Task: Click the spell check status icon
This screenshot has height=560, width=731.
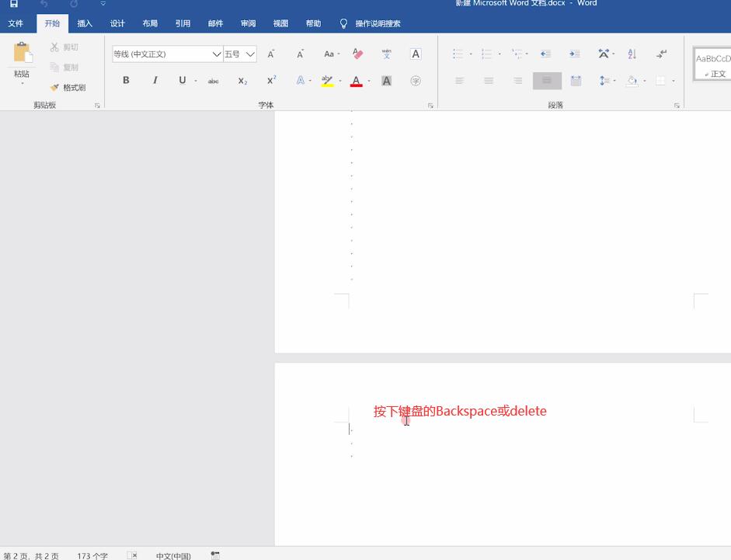Action: (132, 555)
